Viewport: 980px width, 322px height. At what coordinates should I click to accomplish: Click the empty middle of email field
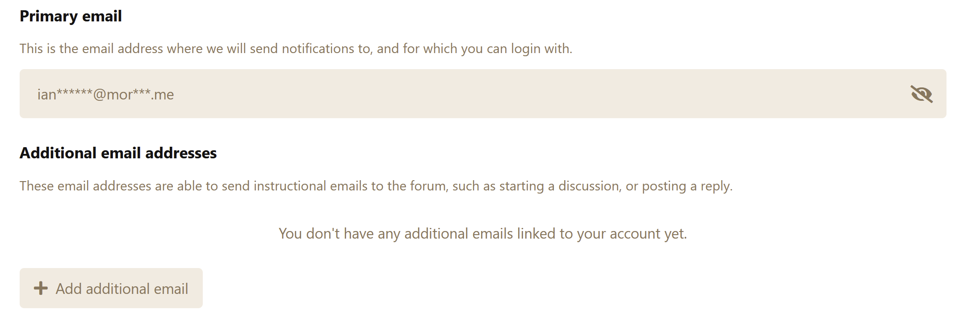tap(536, 94)
